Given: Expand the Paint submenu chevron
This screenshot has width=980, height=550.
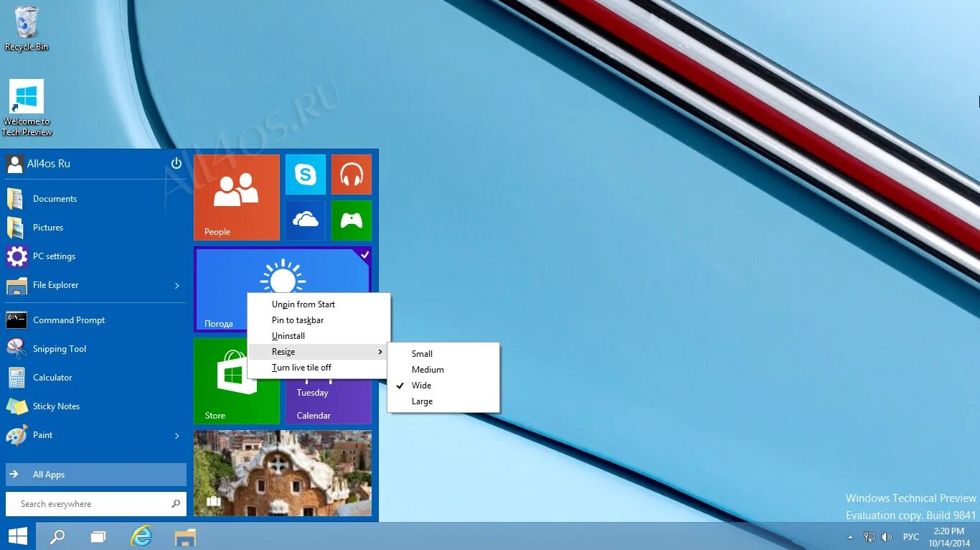Looking at the screenshot, I should 176,435.
